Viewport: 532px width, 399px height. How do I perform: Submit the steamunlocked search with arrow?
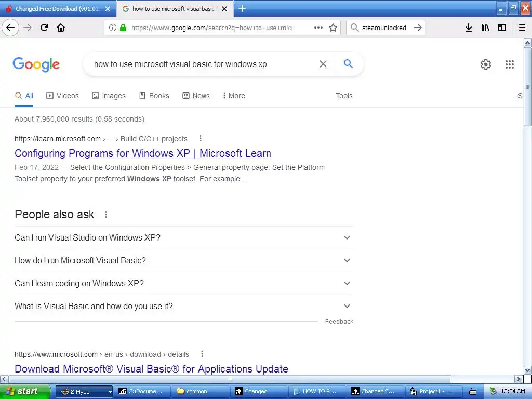(x=418, y=28)
